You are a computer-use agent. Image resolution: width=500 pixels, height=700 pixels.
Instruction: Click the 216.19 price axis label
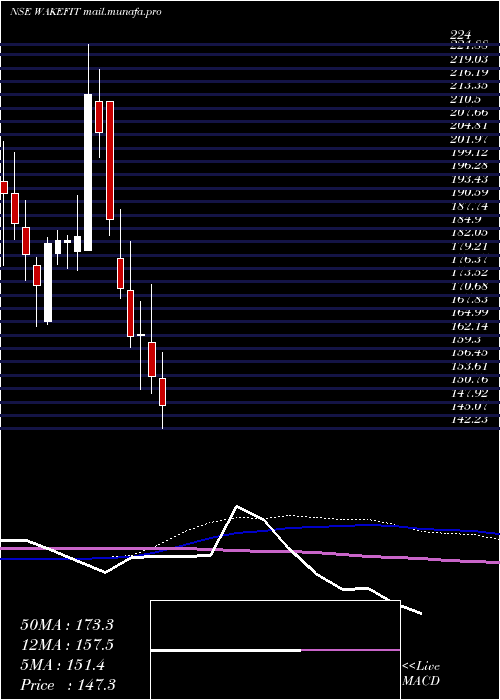tap(469, 72)
